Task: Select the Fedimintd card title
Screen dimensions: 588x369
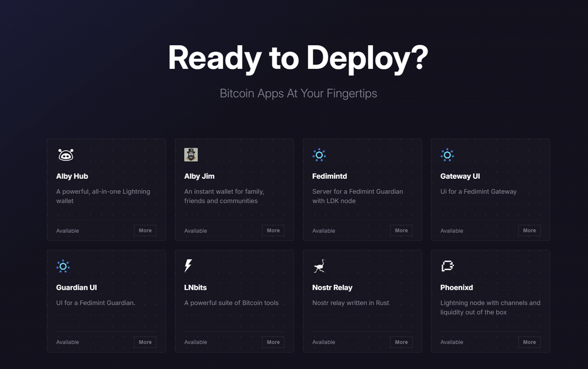Action: click(x=330, y=176)
